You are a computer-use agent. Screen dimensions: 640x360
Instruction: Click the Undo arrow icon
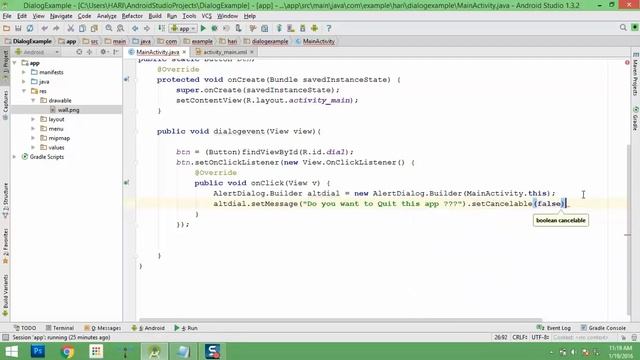coord(44,28)
